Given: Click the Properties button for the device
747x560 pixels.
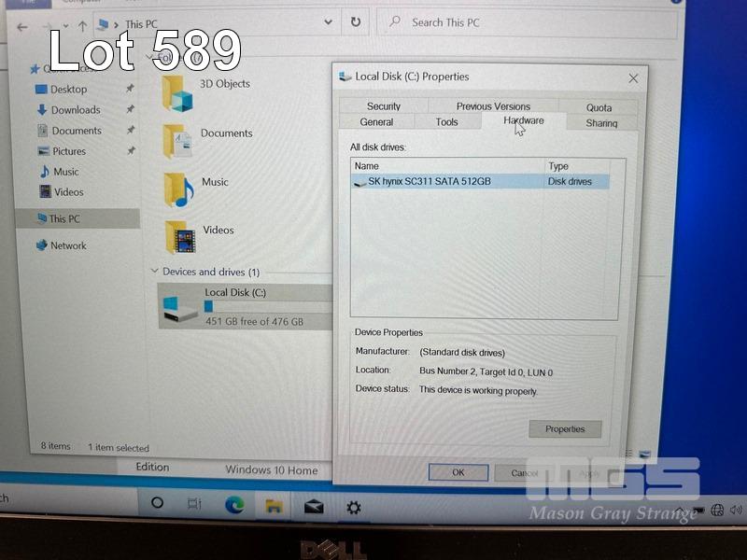Looking at the screenshot, I should [x=565, y=429].
